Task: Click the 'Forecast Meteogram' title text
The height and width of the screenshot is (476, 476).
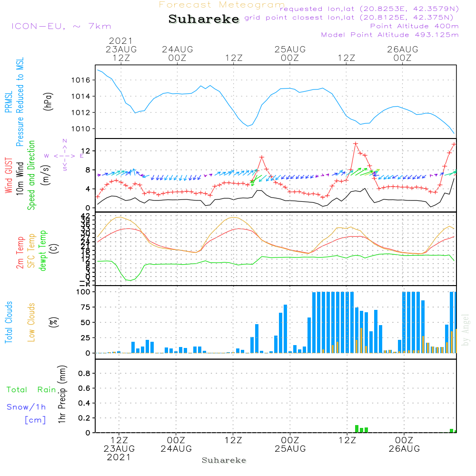Action: 222,5
